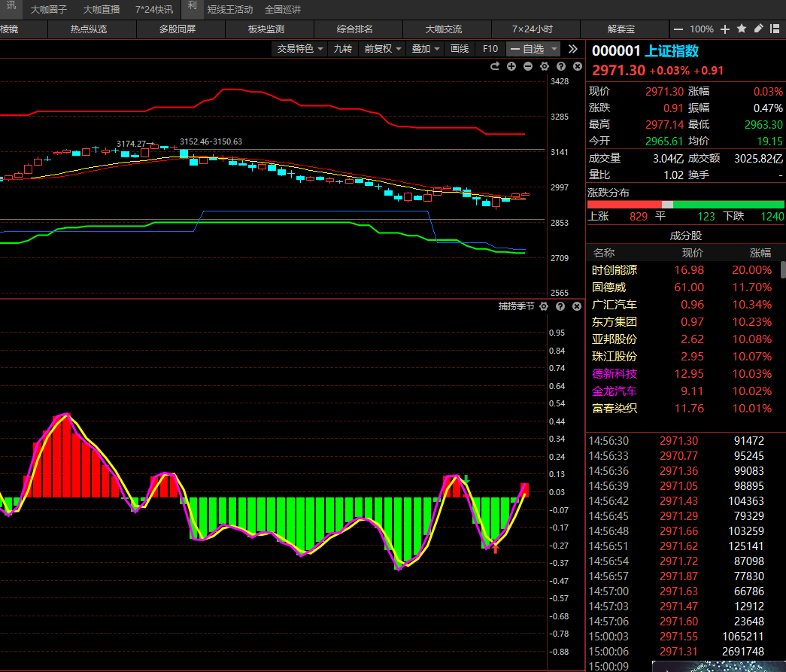786x672 pixels.
Task: Toggle 自选 watchlist status for this index
Action: [x=533, y=49]
